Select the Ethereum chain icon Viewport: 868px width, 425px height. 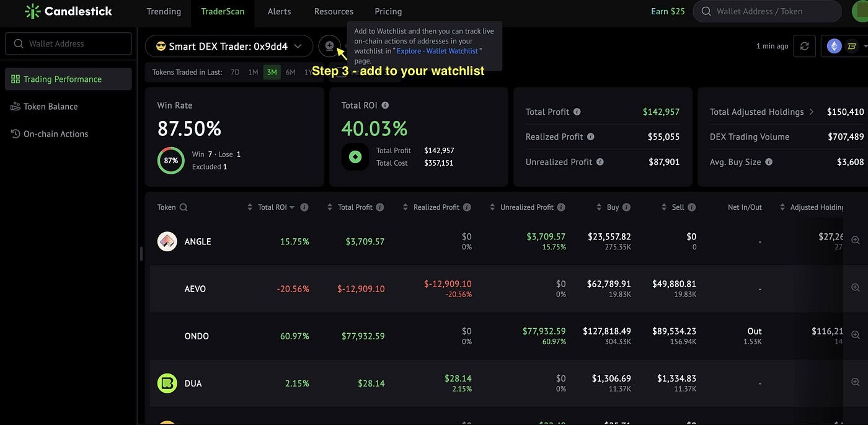[834, 47]
